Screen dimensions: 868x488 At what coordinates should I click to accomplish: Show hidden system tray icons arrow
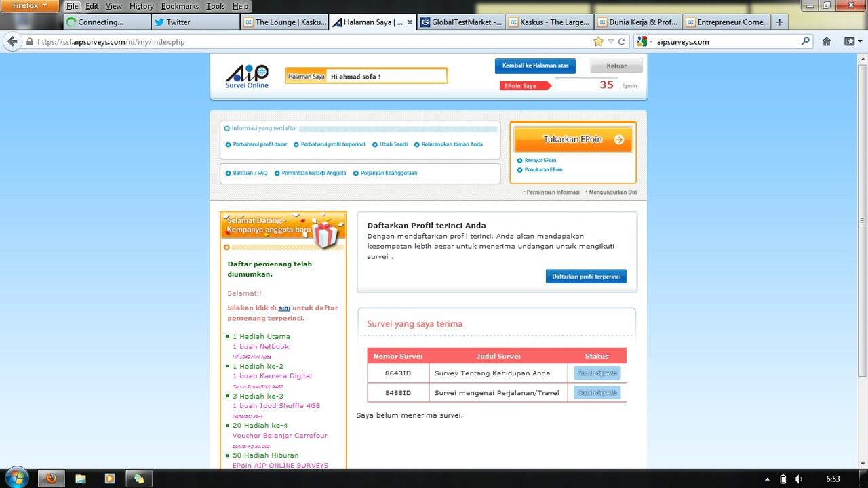(767, 479)
